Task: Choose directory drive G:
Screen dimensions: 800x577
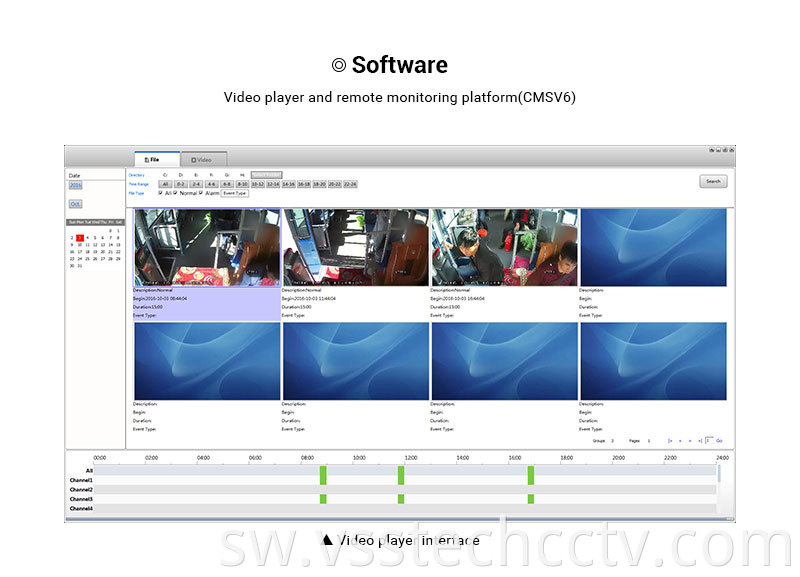Action: 227,175
